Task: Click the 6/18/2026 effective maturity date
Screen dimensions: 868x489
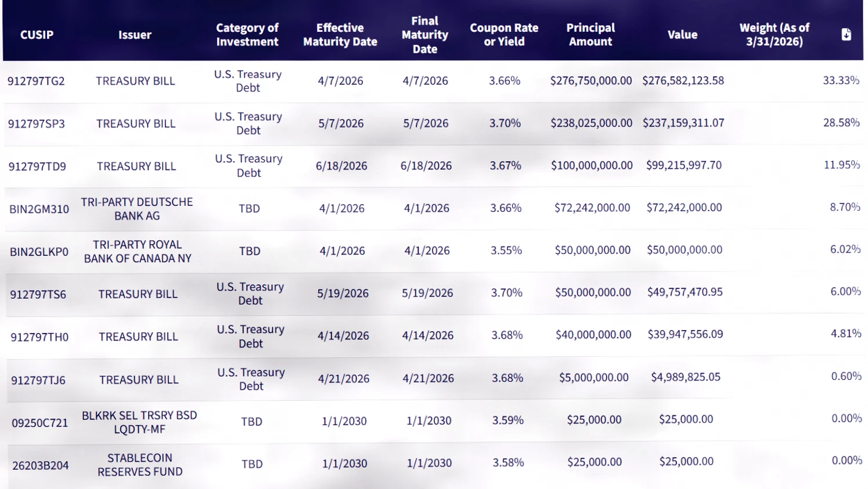Action: point(341,166)
